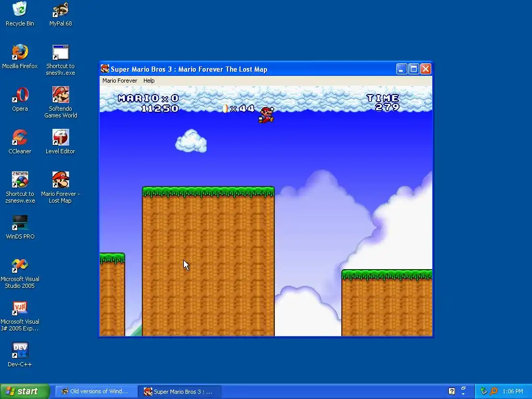This screenshot has height=399, width=532.
Task: Click Mario sprite jumping in the game
Action: pyautogui.click(x=267, y=115)
